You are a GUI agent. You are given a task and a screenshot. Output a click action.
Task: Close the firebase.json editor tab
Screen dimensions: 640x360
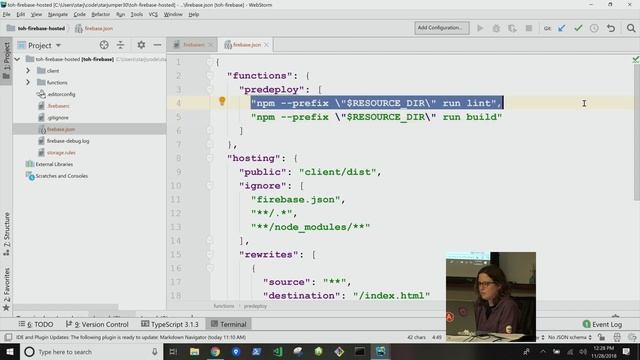point(267,45)
